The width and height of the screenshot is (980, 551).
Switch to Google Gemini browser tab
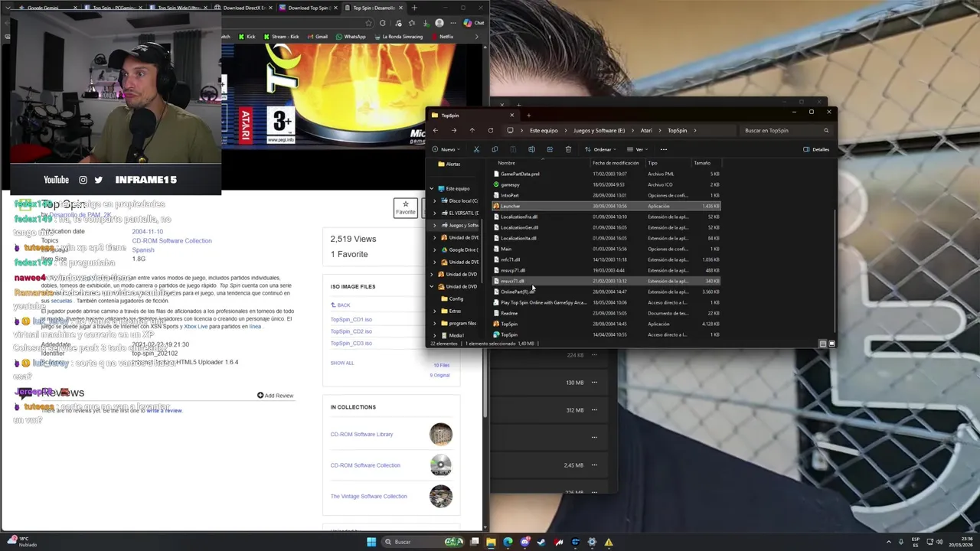pyautogui.click(x=47, y=8)
